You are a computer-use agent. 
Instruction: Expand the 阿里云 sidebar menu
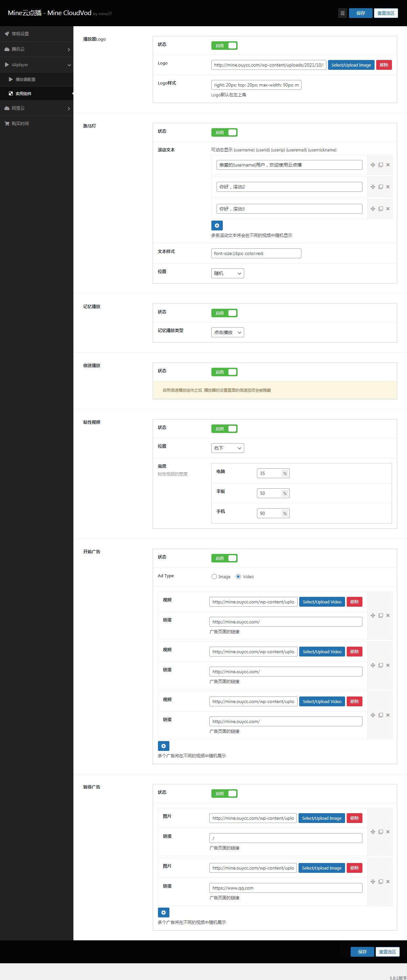tap(36, 108)
